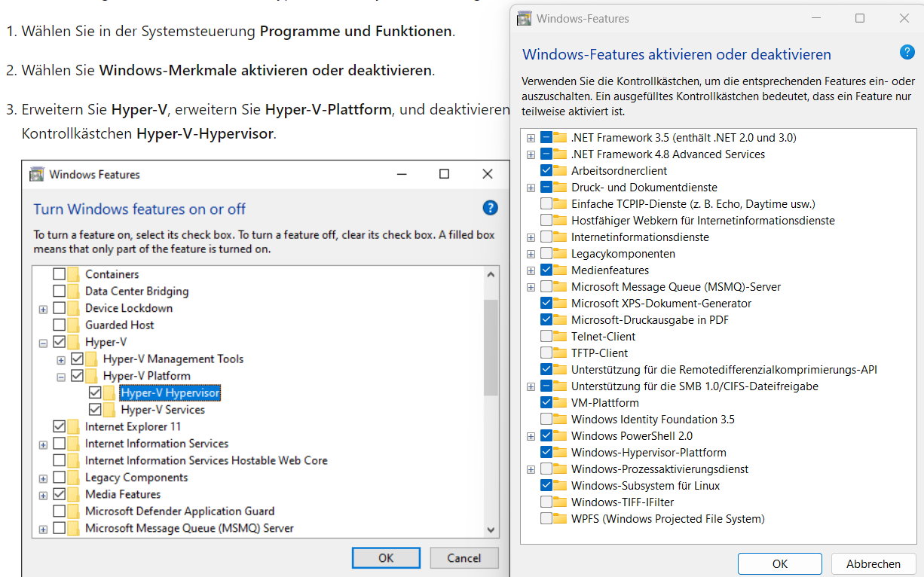Click the folder icon beside Legacykomponenten
This screenshot has width=924, height=577.
tap(560, 253)
